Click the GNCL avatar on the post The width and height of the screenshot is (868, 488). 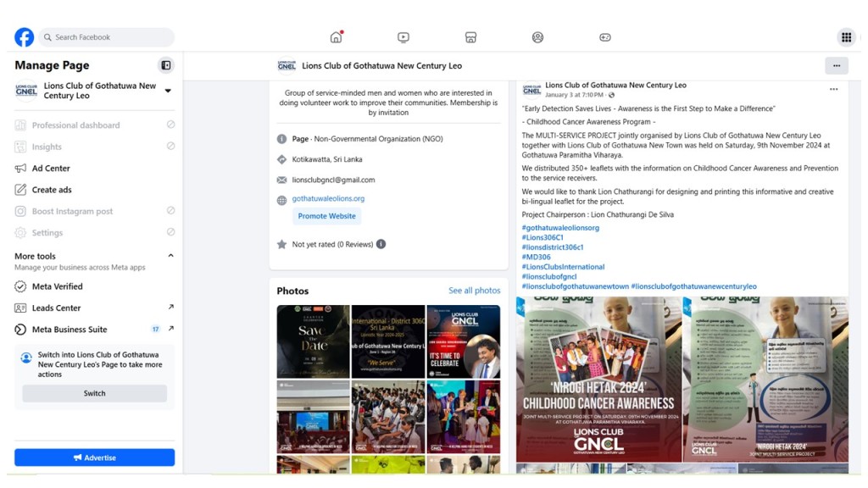pyautogui.click(x=531, y=89)
